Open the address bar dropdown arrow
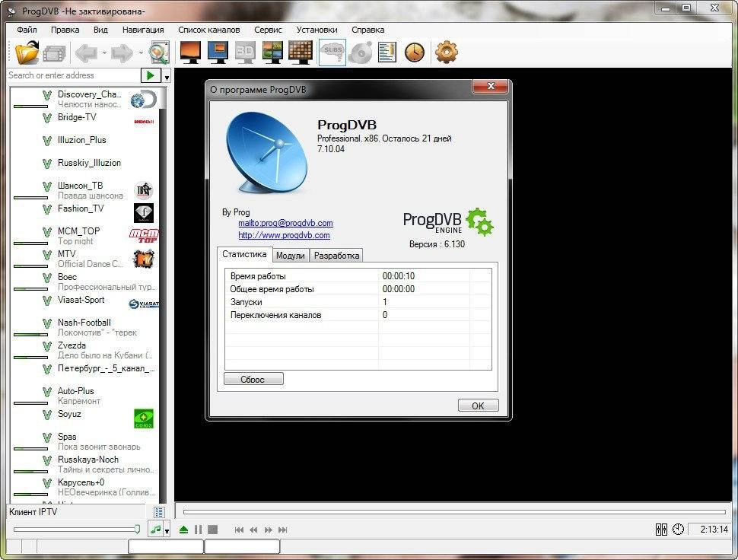 click(167, 76)
